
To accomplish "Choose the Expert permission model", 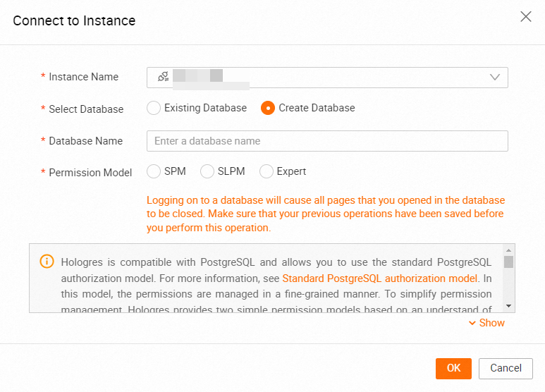I will pos(267,171).
